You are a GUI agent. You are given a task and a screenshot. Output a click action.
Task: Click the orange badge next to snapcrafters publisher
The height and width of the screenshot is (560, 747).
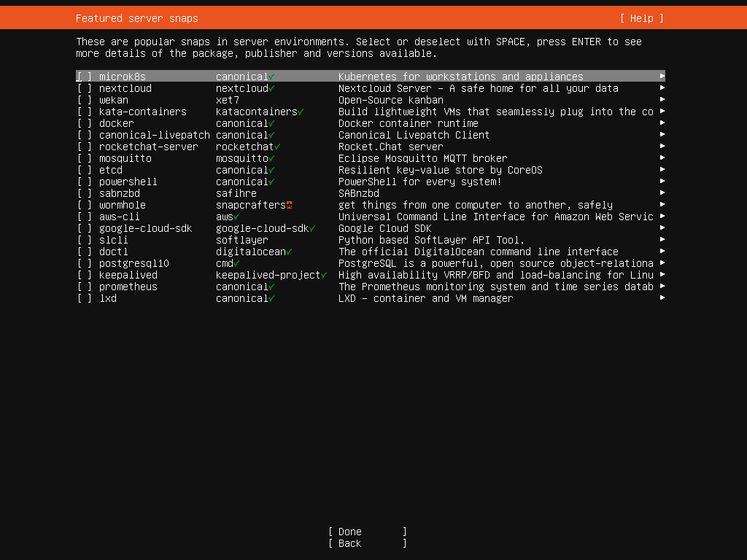289,205
